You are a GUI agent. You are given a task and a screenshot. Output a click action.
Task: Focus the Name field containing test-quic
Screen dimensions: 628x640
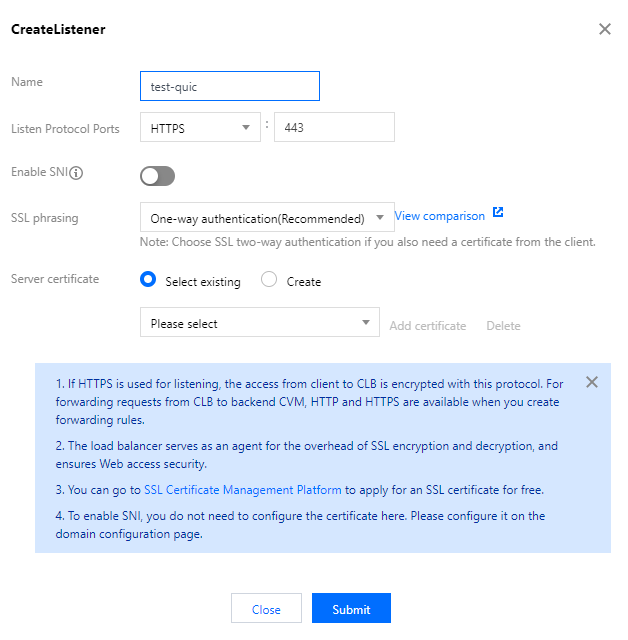[x=230, y=86]
